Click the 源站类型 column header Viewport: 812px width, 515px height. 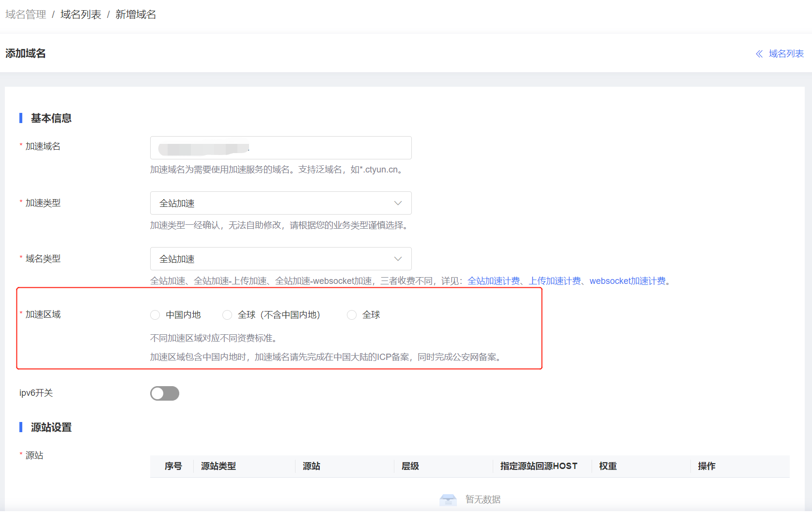click(x=219, y=466)
